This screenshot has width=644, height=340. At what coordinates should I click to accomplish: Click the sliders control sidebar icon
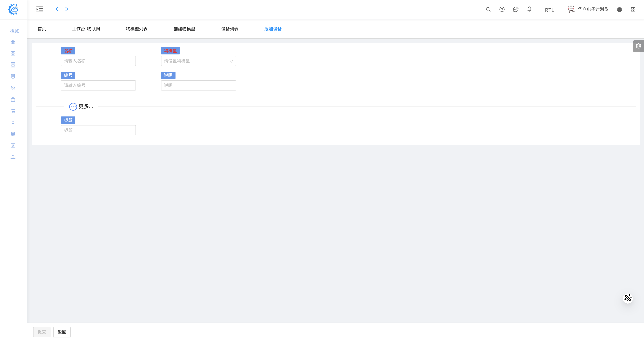click(x=13, y=146)
